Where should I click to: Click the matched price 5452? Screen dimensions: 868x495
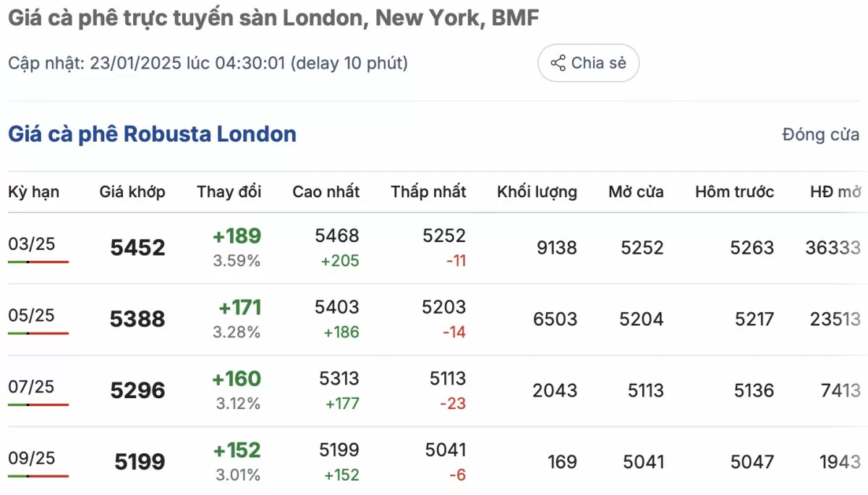(x=137, y=248)
